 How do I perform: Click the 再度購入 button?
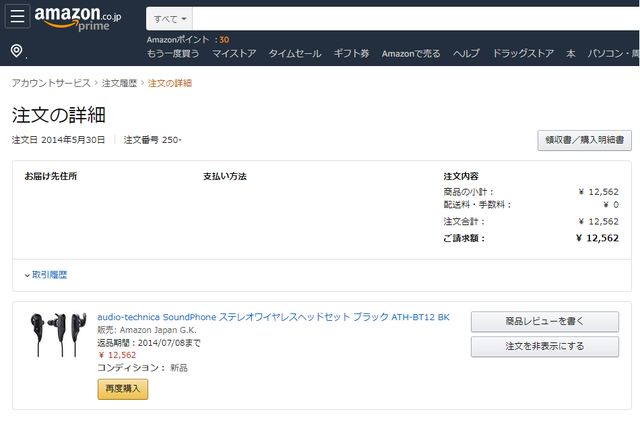click(122, 389)
